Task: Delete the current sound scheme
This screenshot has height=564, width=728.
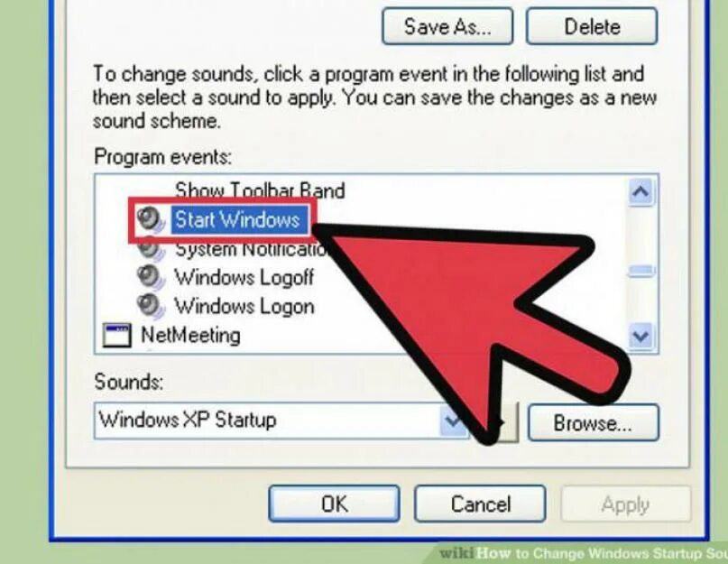Action: [592, 26]
